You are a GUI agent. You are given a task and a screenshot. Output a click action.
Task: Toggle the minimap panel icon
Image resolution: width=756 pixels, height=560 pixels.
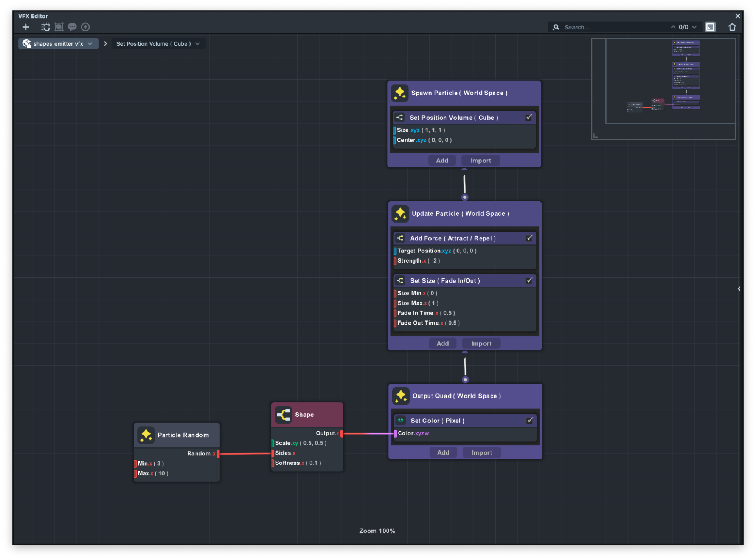(710, 27)
